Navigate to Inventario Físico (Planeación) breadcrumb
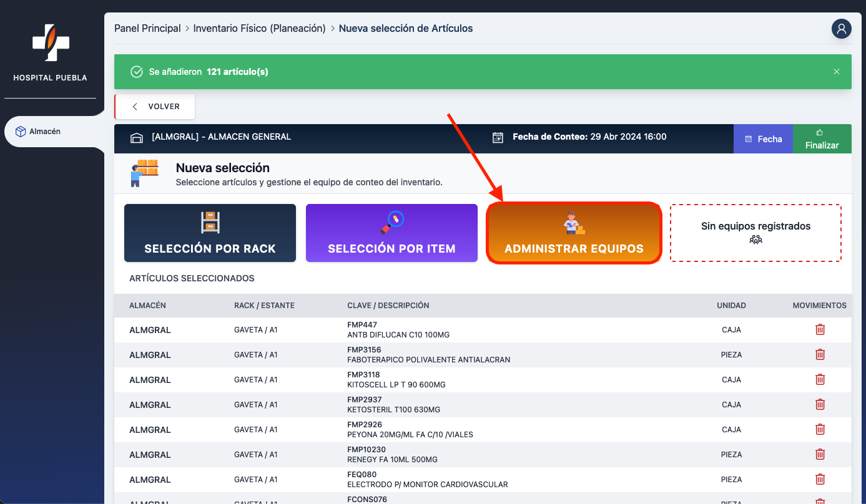 point(259,29)
